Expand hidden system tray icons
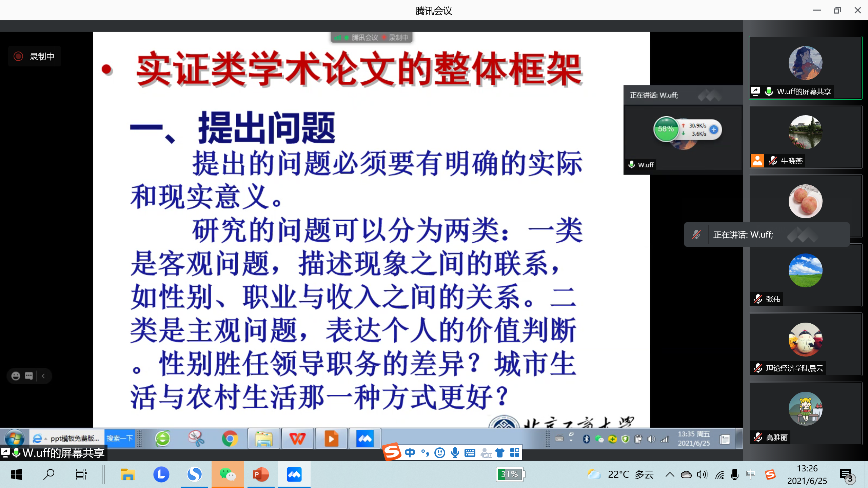This screenshot has height=488, width=868. tap(670, 474)
